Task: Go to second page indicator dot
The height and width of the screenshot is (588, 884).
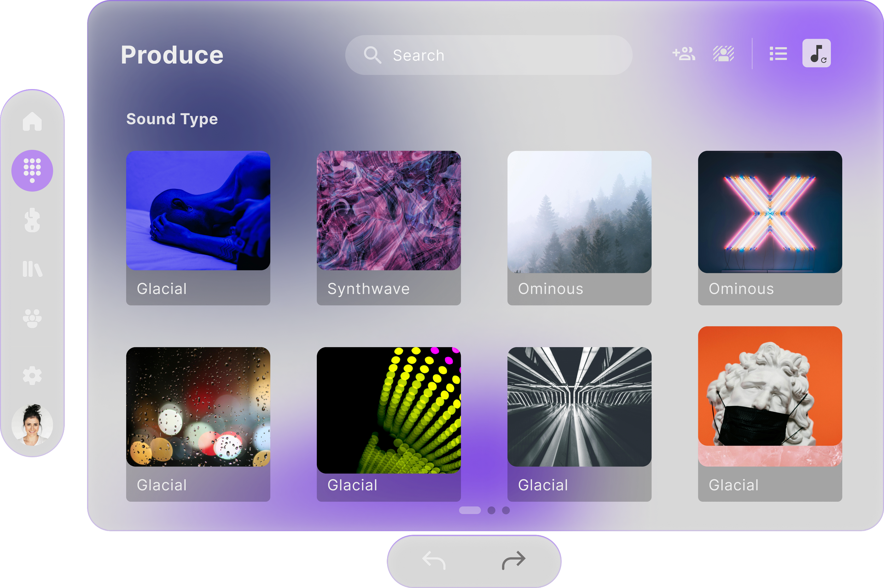Action: tap(491, 510)
